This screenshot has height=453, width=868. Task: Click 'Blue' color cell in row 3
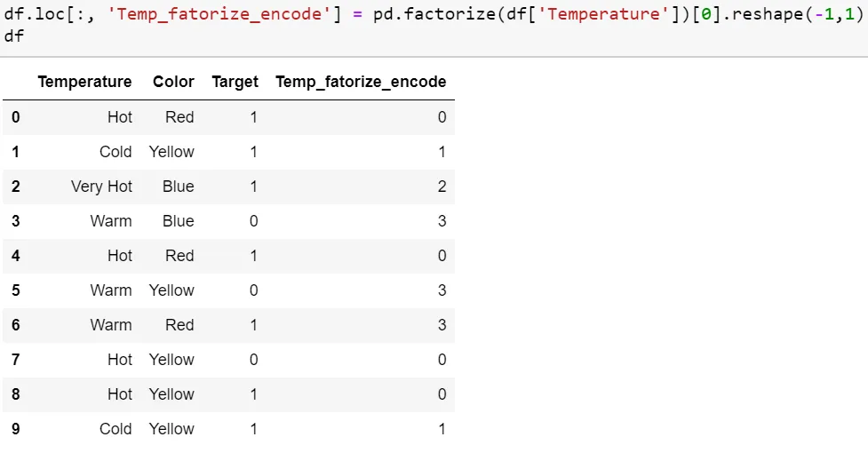click(178, 221)
